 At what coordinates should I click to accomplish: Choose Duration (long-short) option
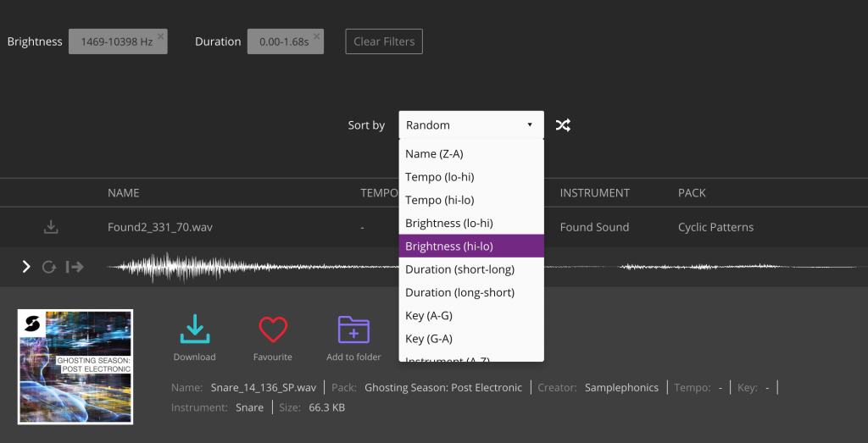[x=459, y=292]
